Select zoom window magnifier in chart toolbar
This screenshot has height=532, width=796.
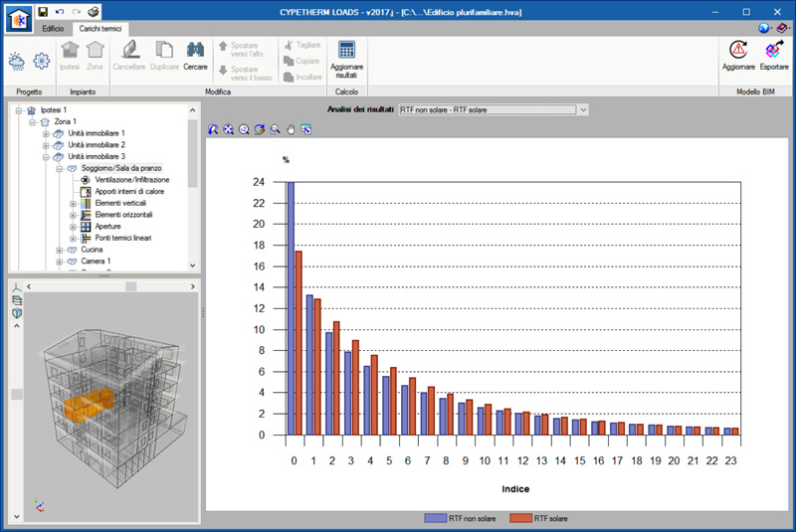(x=276, y=130)
